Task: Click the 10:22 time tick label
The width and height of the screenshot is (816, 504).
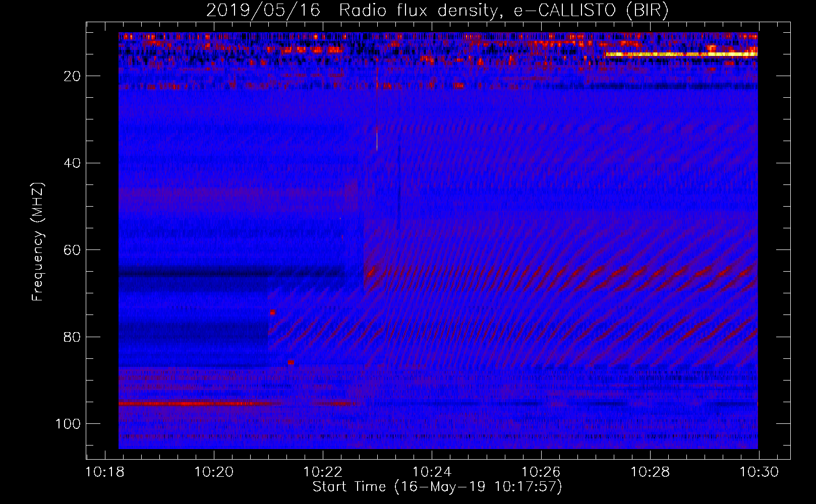Action: pos(323,472)
